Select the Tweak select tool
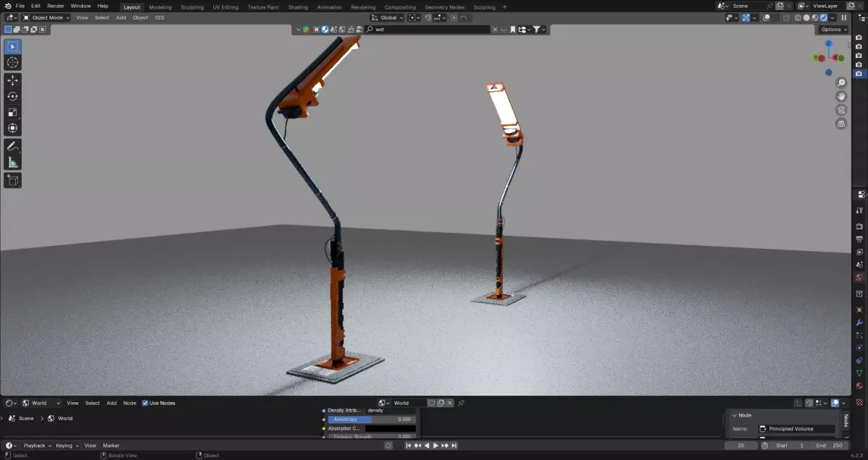This screenshot has width=868, height=460. click(12, 46)
